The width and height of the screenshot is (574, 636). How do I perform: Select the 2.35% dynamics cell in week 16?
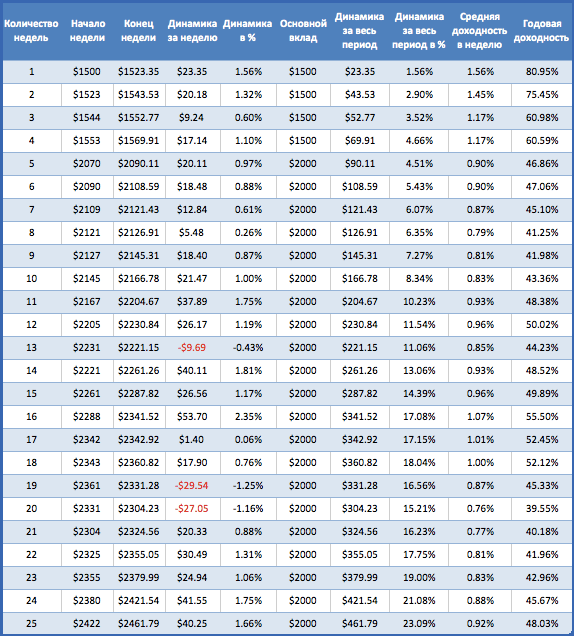coord(248,417)
